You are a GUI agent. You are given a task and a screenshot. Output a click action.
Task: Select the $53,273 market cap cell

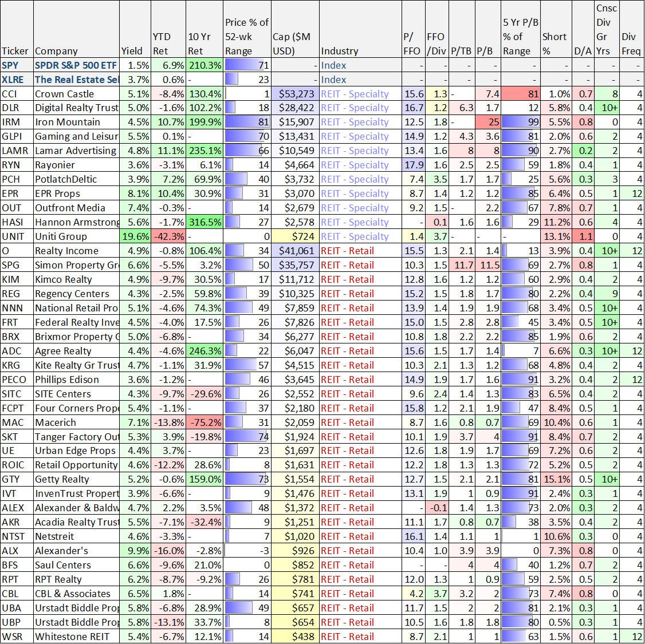[296, 94]
